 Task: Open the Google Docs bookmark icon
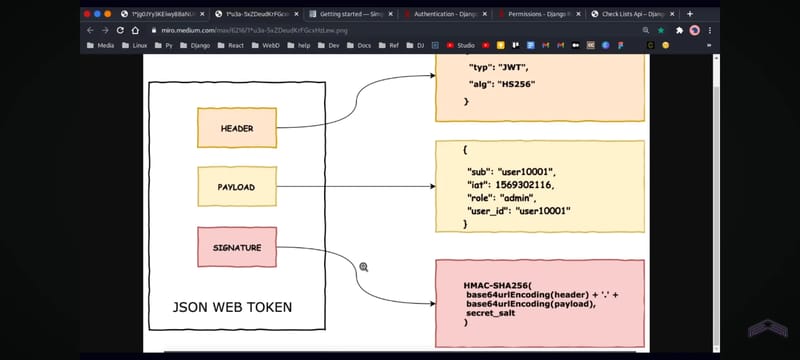tap(531, 45)
